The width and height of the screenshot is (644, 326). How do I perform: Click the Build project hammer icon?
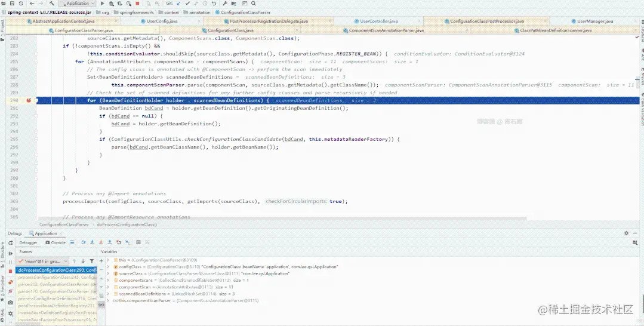click(x=52, y=4)
